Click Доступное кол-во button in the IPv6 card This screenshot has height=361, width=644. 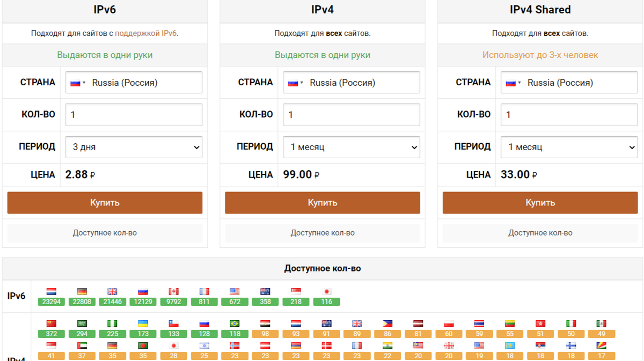point(105,233)
